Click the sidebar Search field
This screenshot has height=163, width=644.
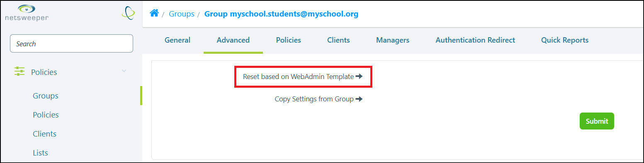point(71,43)
